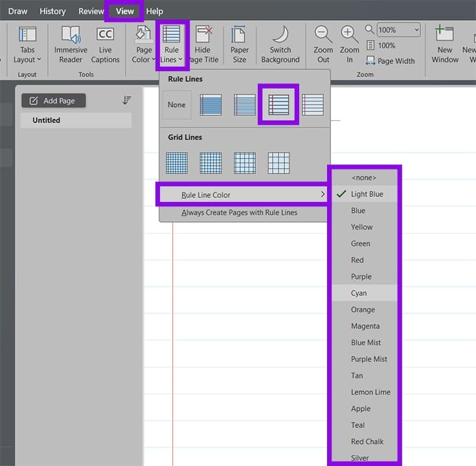Screen dimensions: 476x466
Task: Choose None for rule lines
Action: coord(177,105)
